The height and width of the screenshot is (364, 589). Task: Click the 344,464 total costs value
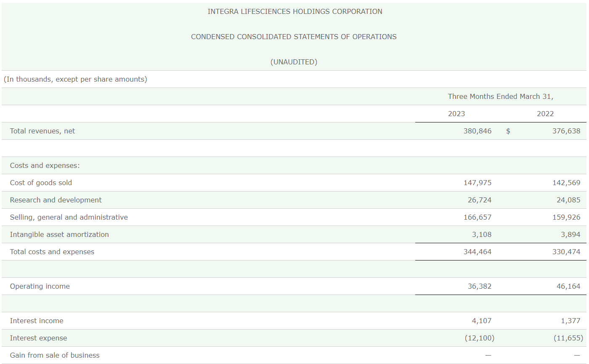pos(478,252)
